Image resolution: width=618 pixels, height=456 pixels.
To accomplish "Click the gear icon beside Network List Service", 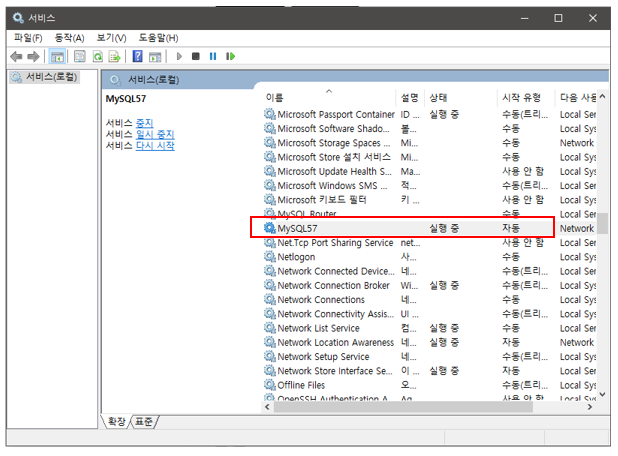I will 270,328.
